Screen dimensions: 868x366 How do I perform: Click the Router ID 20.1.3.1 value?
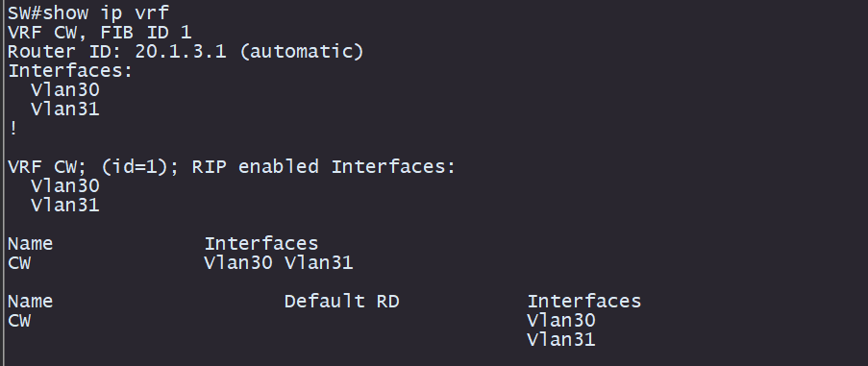pos(181,52)
